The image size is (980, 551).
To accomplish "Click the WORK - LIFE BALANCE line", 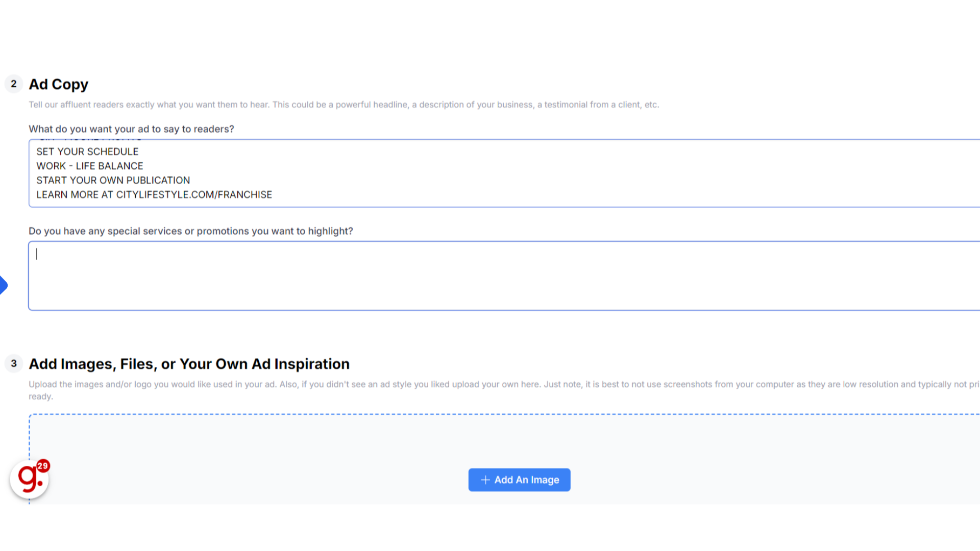I will 90,166.
